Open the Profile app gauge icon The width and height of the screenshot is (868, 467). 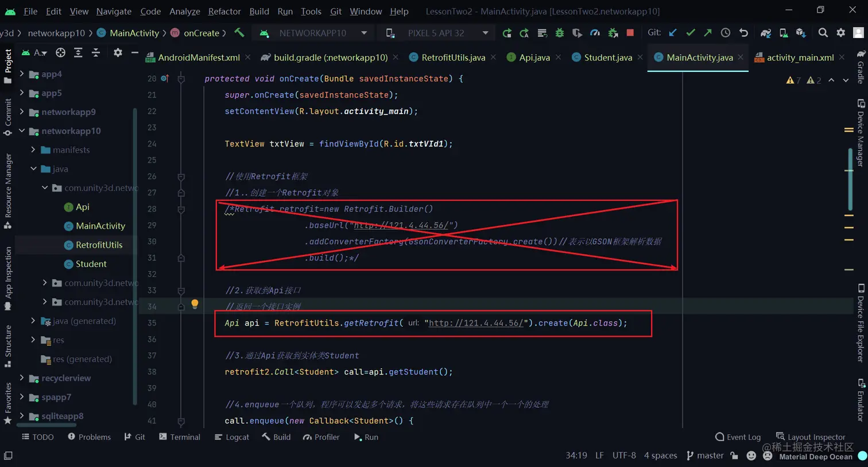tap(595, 33)
